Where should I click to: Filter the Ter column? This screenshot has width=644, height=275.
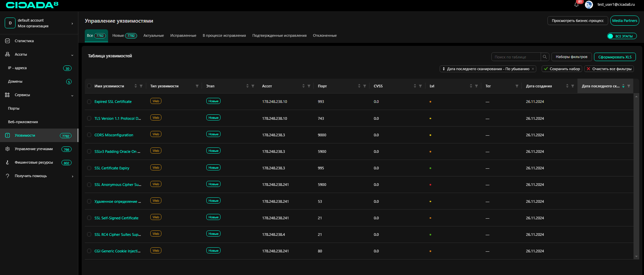click(517, 86)
